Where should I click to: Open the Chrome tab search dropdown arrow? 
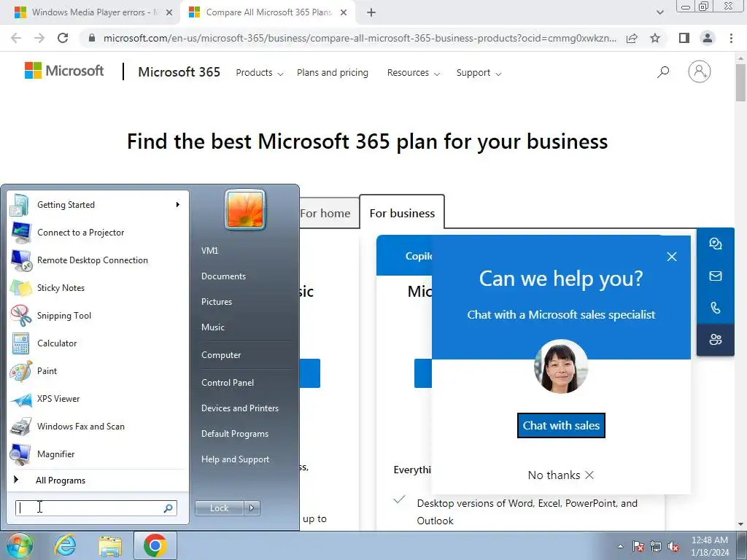(x=659, y=12)
